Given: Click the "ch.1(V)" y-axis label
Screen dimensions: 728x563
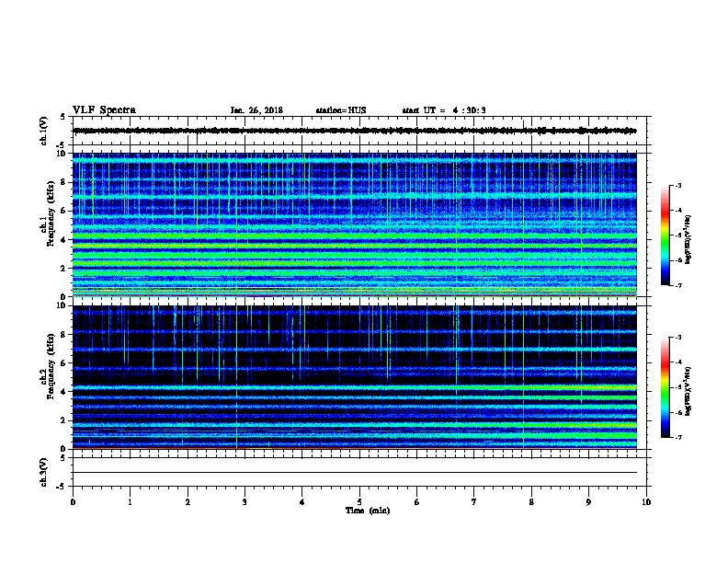Looking at the screenshot, I should (43, 131).
